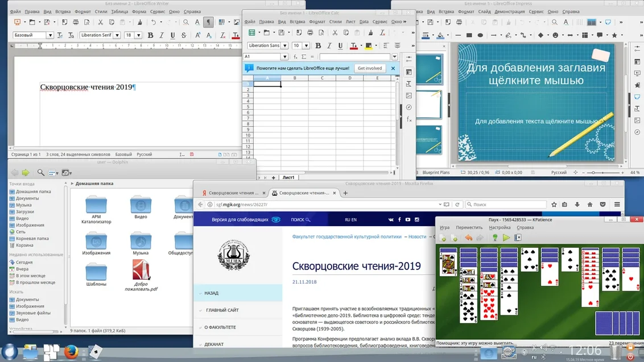Toggle Italic in the Writer toolbar
This screenshot has width=644, height=362.
[162, 35]
